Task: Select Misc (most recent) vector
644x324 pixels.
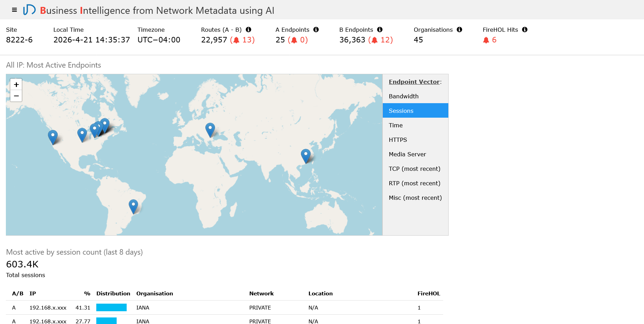Action: pyautogui.click(x=416, y=198)
